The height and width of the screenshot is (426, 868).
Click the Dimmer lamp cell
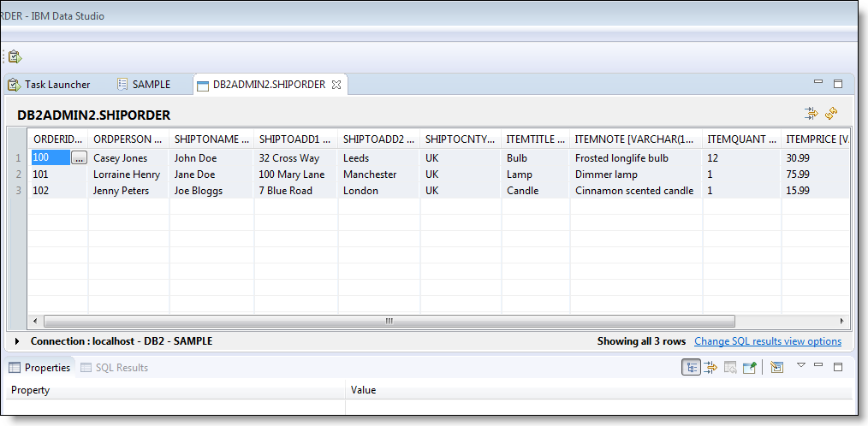click(x=636, y=175)
